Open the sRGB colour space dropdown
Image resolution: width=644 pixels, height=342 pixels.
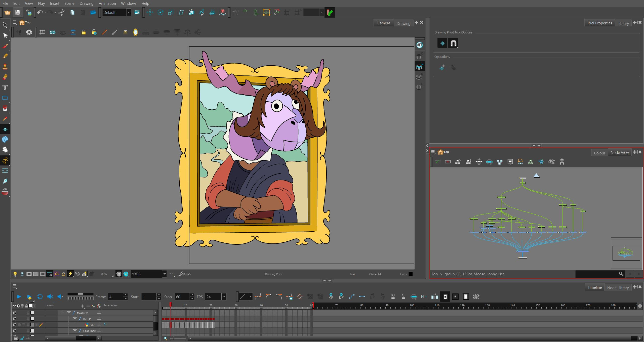tap(149, 274)
